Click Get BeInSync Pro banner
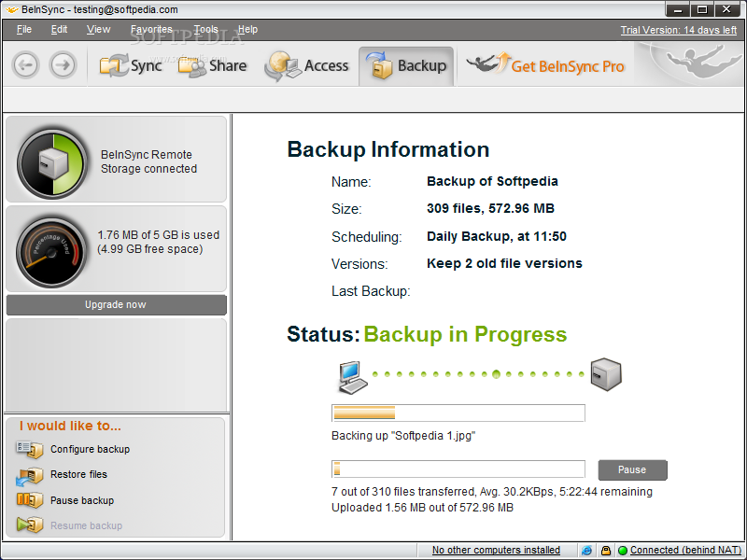 tap(545, 65)
